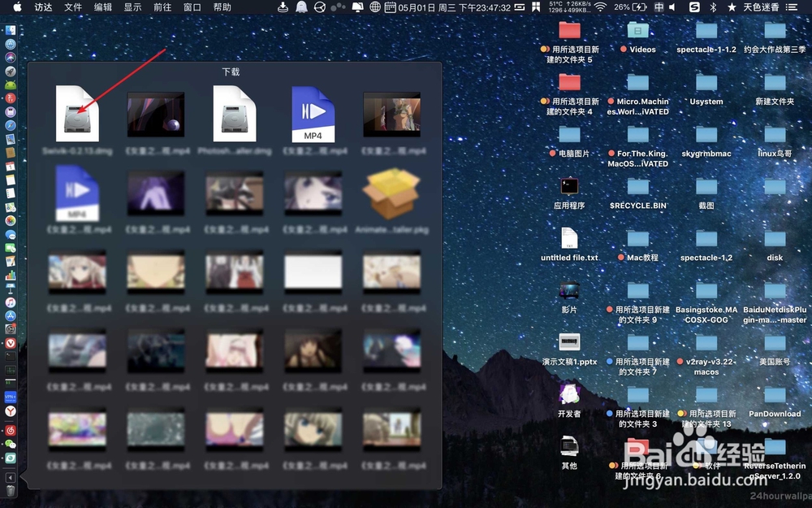Screen dimensions: 812x508
Task: Open the blue MP4 file icon in top row
Action: tap(313, 115)
